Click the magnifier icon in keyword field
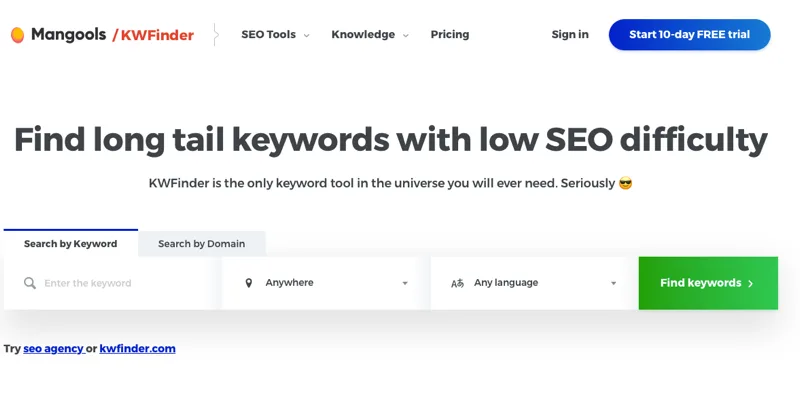 30,283
